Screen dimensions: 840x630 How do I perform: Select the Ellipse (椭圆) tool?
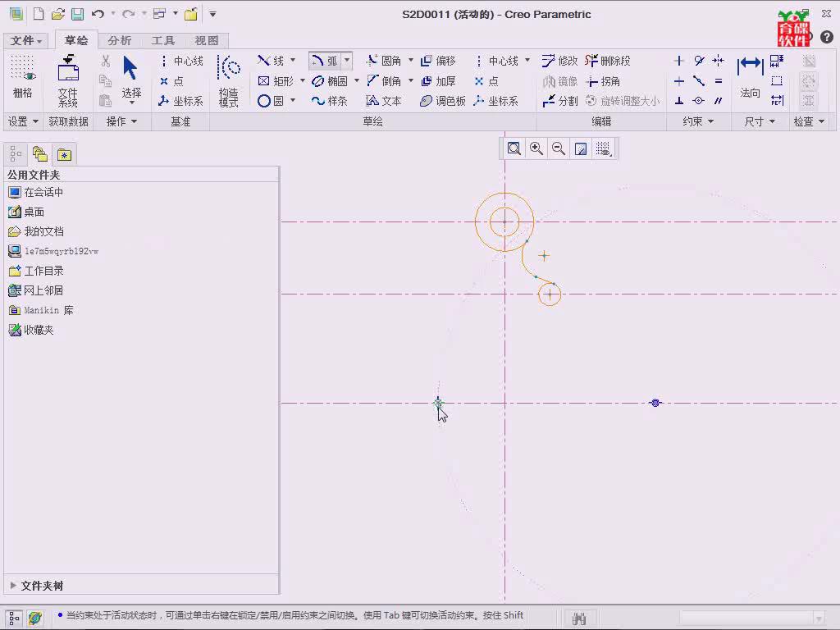pyautogui.click(x=330, y=81)
